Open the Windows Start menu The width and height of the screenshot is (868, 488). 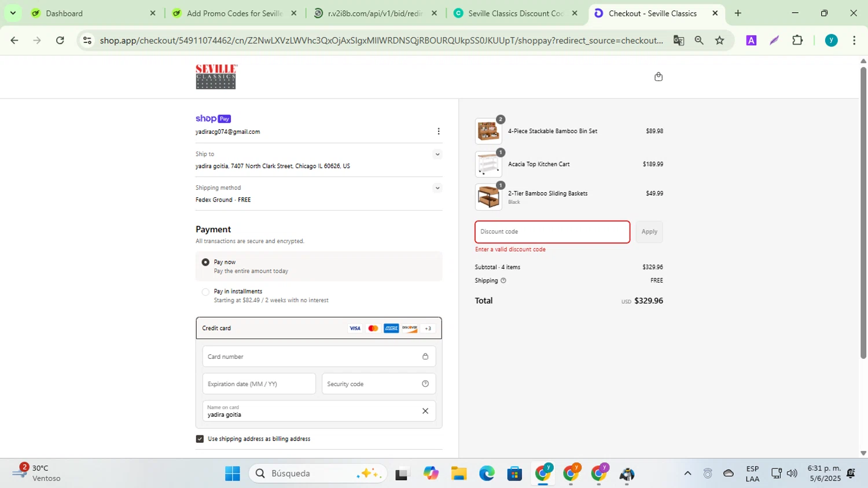pos(233,474)
